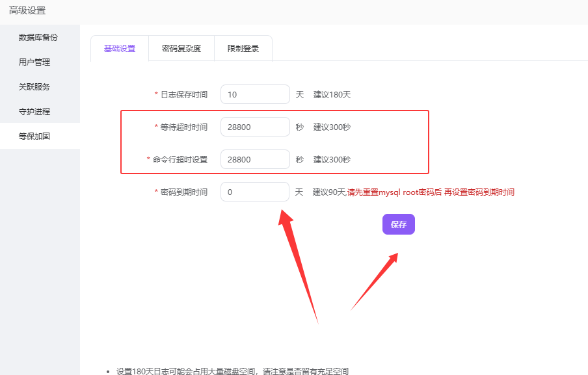Click the 等待超时时间 field label
This screenshot has height=375, width=588.
click(x=184, y=127)
